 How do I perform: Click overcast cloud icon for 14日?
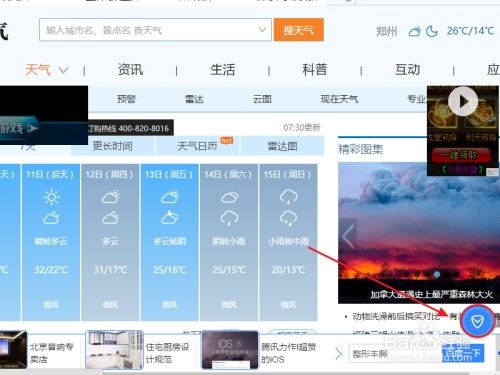[x=229, y=197]
